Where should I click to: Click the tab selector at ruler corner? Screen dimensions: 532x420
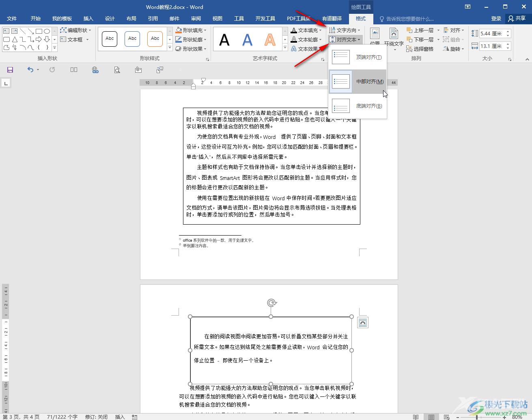click(6, 83)
